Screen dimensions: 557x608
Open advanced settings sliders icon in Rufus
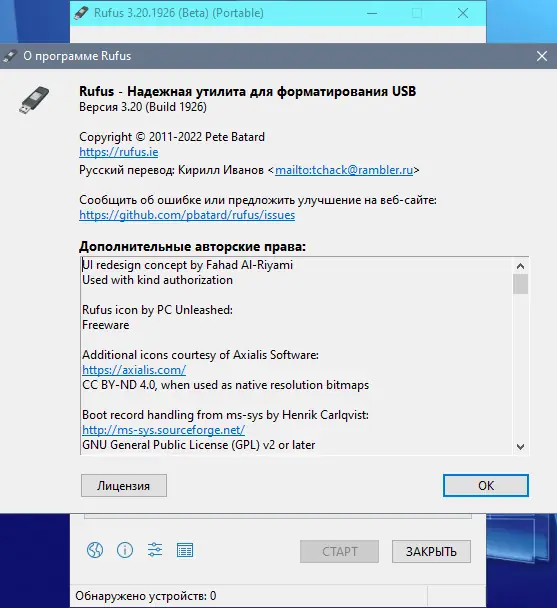pyautogui.click(x=155, y=550)
